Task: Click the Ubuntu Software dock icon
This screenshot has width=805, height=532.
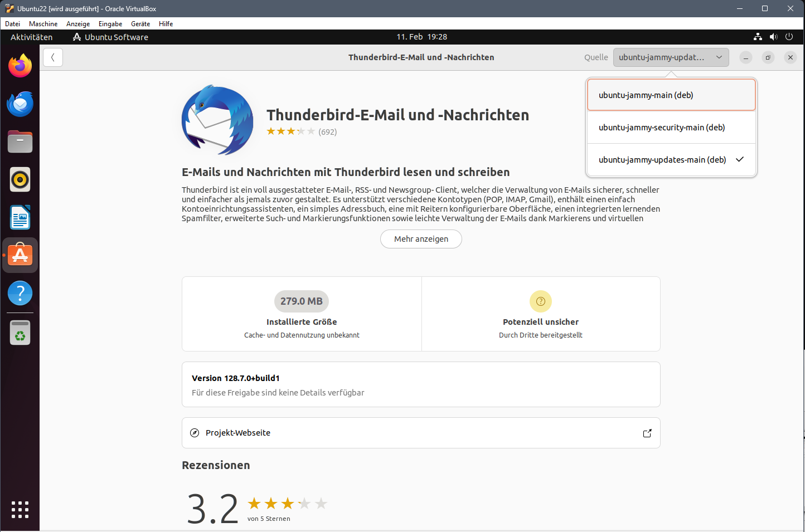Action: point(20,255)
